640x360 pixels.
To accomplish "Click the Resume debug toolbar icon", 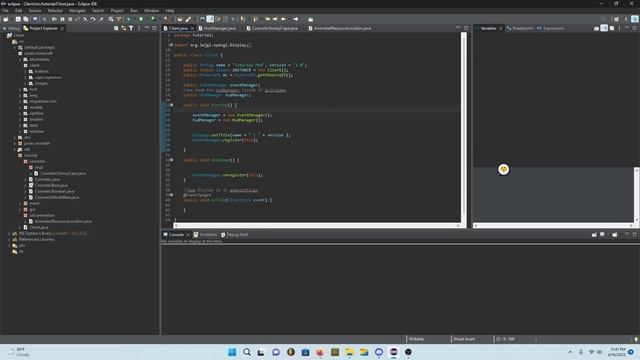I will (x=54, y=19).
